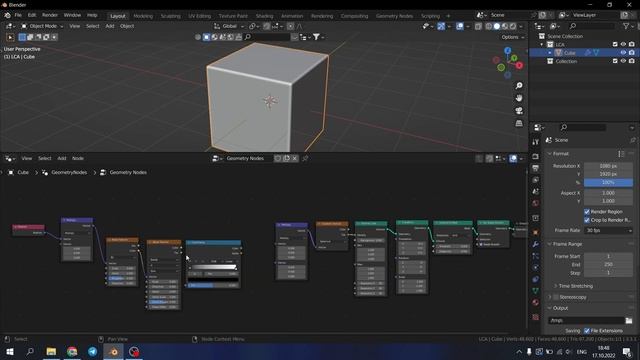Open the Object properties orange square icon
This screenshot has height=360, width=640.
(536, 233)
